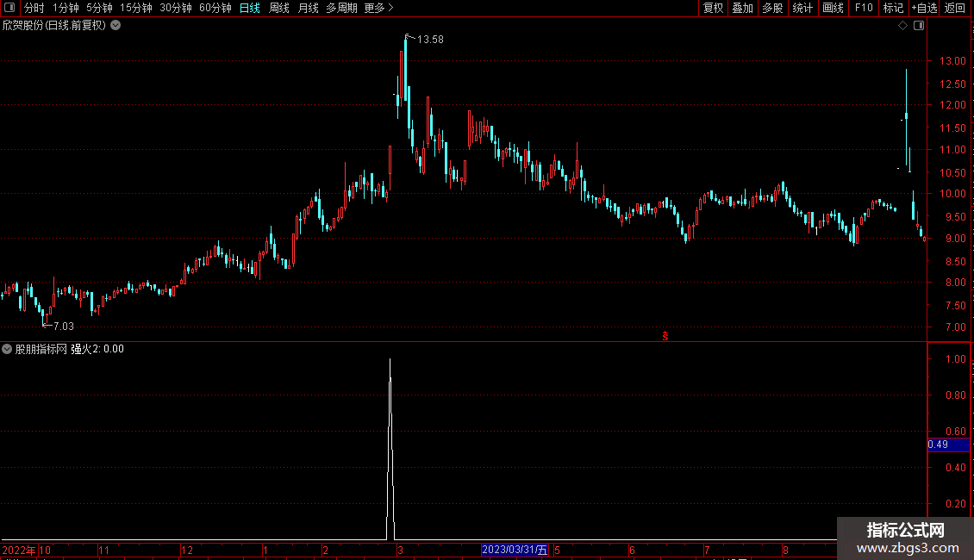Open the 复权 adjustment option
The width and height of the screenshot is (974, 560).
(713, 8)
